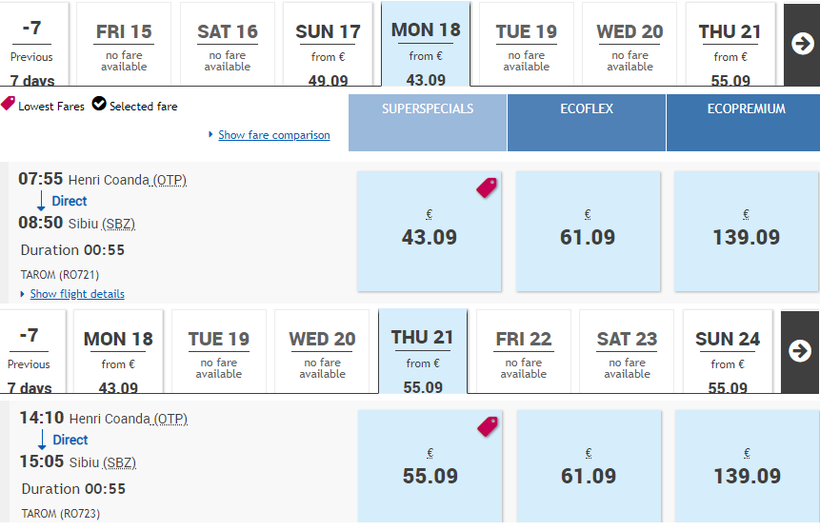Open the ECOFLEX fare column header
The height and width of the screenshot is (530, 820).
[x=587, y=122]
